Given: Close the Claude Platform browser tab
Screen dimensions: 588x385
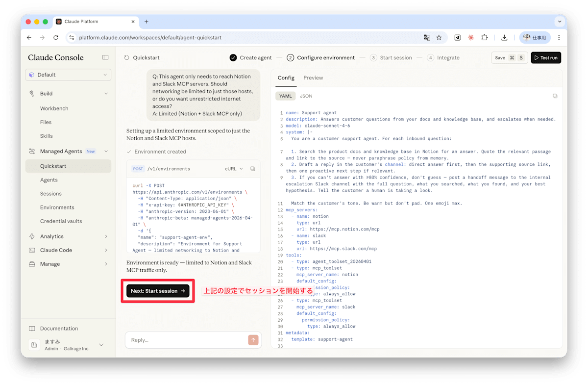Looking at the screenshot, I should [133, 22].
